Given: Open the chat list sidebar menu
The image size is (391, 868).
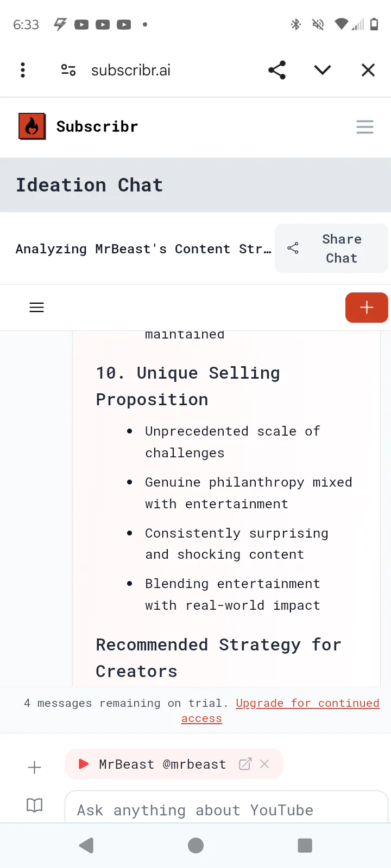Looking at the screenshot, I should 36,308.
